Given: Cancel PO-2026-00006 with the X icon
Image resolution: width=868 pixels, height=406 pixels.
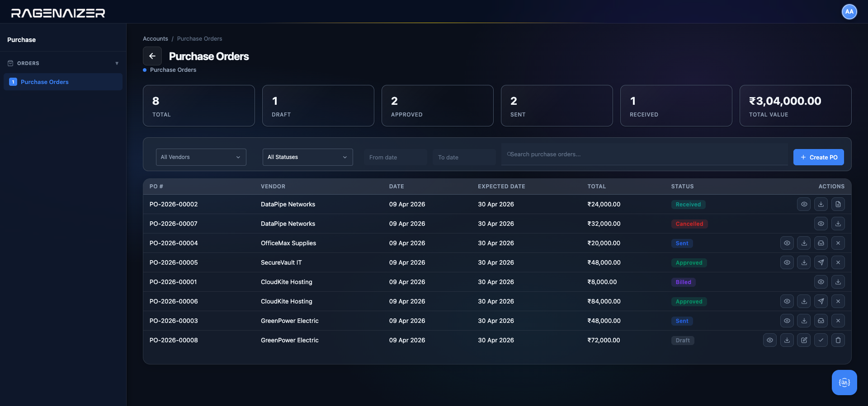Looking at the screenshot, I should [x=838, y=301].
